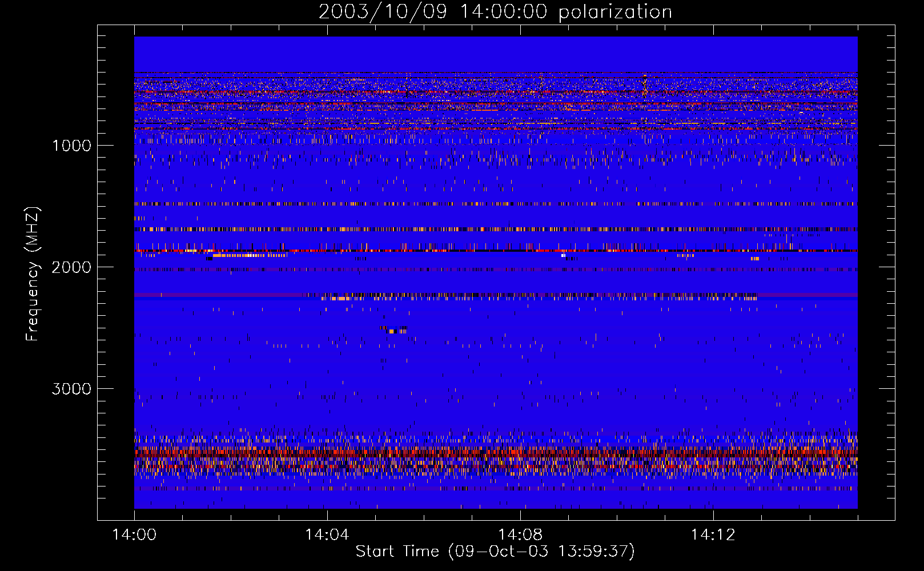Click the 14:04 time tick label
Image resolution: width=924 pixels, height=571 pixels.
327,534
